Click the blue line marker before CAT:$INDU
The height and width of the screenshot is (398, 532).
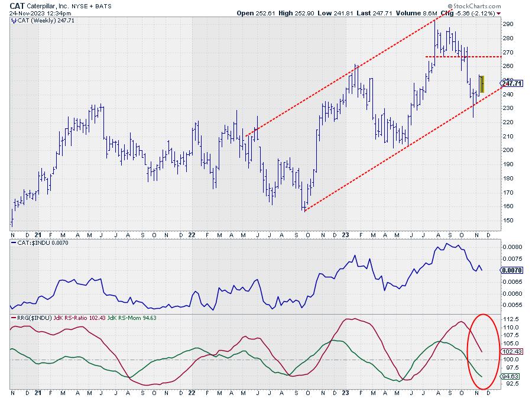[14, 242]
